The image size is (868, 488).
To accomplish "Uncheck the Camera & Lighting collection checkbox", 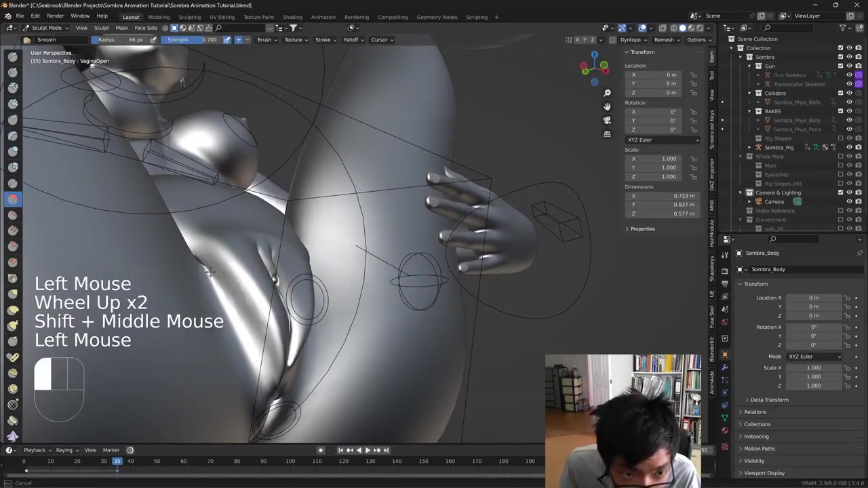I will pyautogui.click(x=840, y=192).
